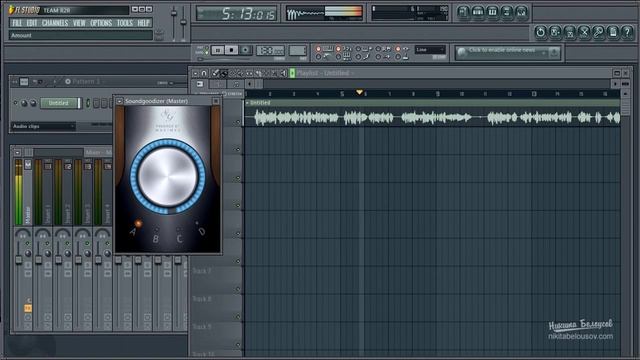Click the Track 7 label in Playlist

[x=202, y=271]
